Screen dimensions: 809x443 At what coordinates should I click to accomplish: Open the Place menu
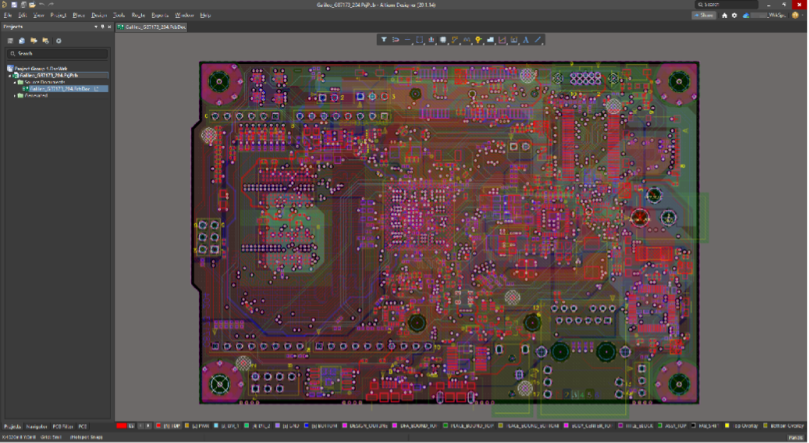[78, 15]
